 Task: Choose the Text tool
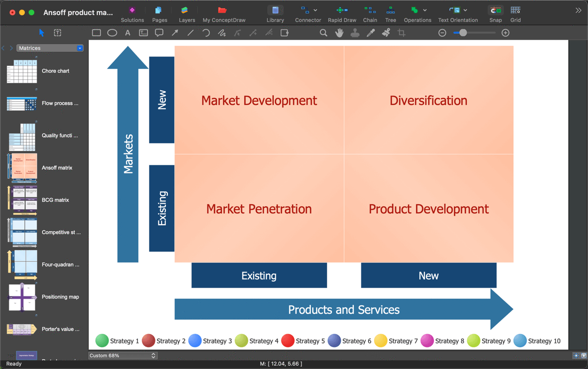point(127,32)
